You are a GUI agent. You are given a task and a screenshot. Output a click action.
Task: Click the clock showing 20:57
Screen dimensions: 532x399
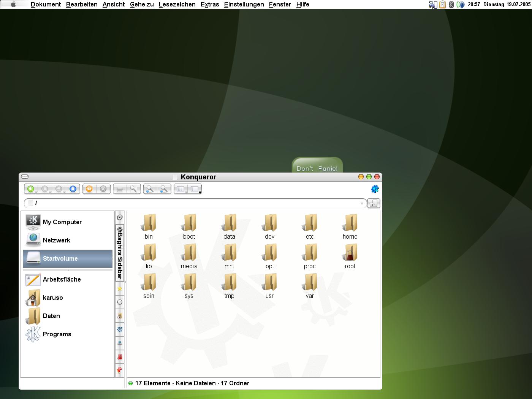474,5
